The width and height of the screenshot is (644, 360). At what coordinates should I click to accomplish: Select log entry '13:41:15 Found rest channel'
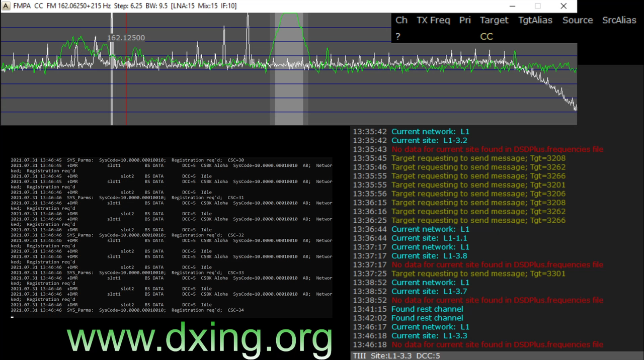point(408,309)
